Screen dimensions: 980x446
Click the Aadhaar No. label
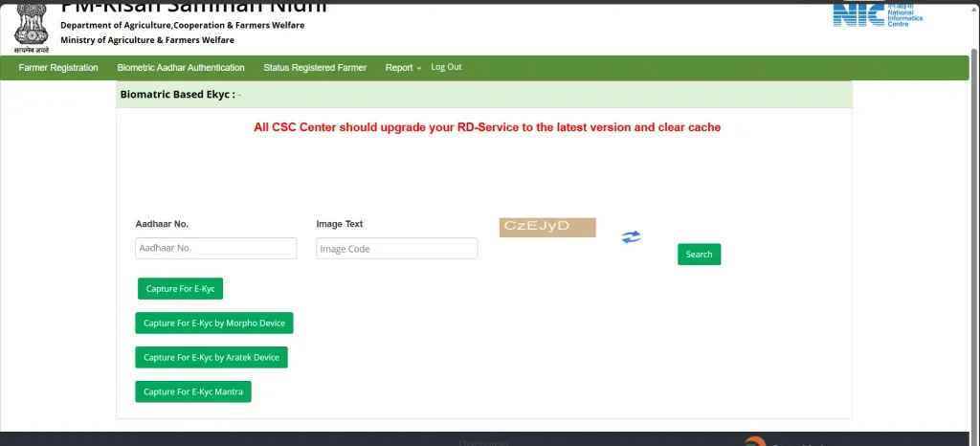162,224
